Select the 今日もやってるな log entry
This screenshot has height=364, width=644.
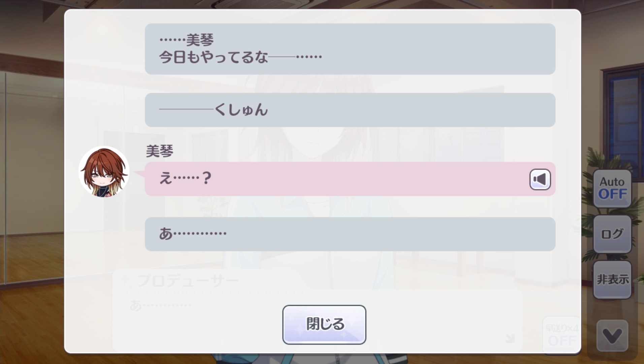pos(350,49)
